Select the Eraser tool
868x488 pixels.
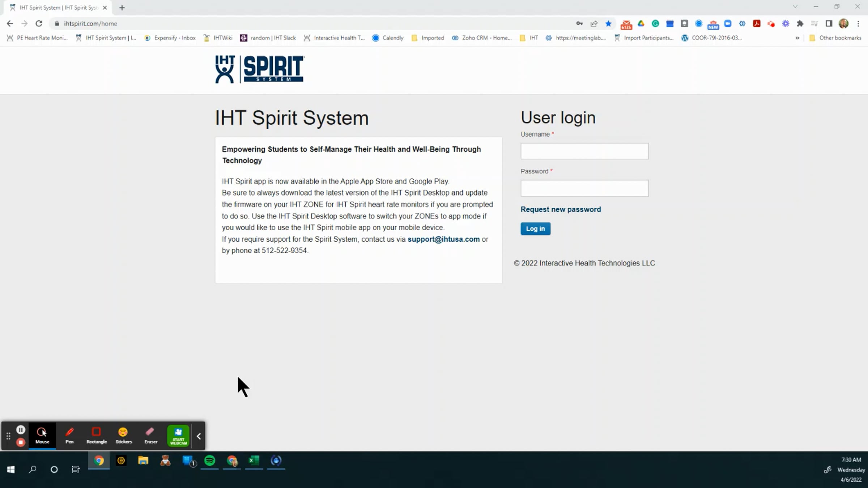click(150, 435)
